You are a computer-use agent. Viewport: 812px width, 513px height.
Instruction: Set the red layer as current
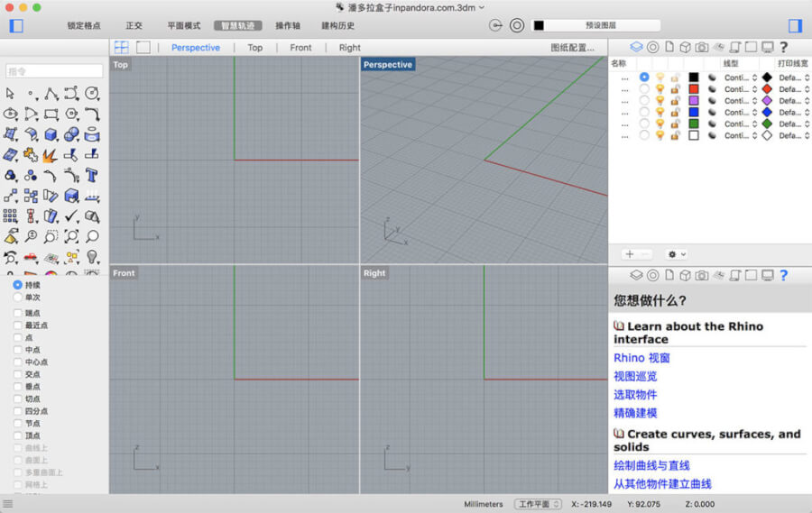pyautogui.click(x=644, y=89)
